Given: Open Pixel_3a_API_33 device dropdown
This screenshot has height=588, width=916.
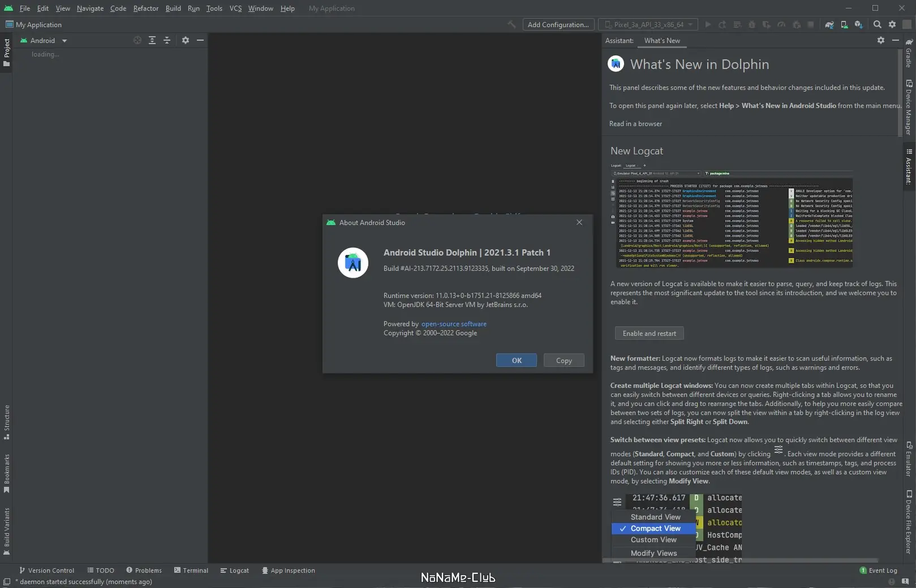Looking at the screenshot, I should [x=648, y=25].
